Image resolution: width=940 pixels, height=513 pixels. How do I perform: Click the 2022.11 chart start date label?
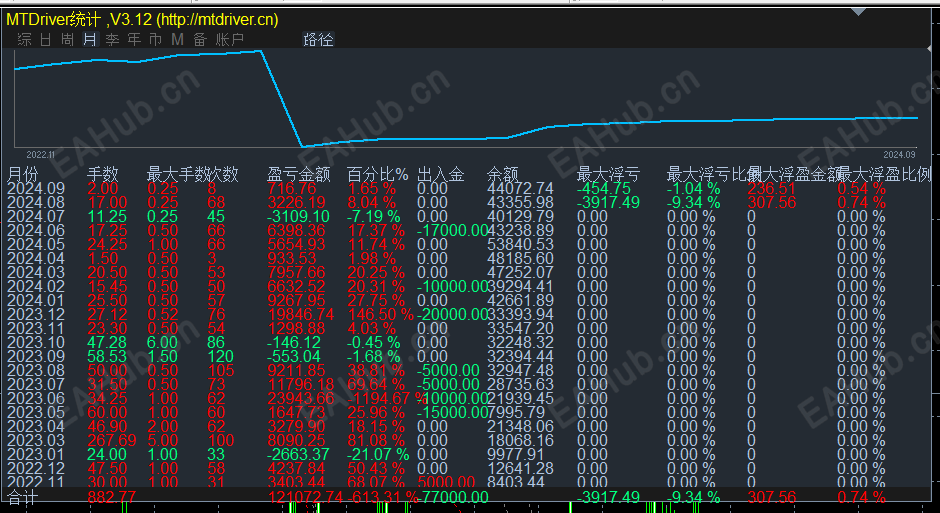click(x=41, y=154)
